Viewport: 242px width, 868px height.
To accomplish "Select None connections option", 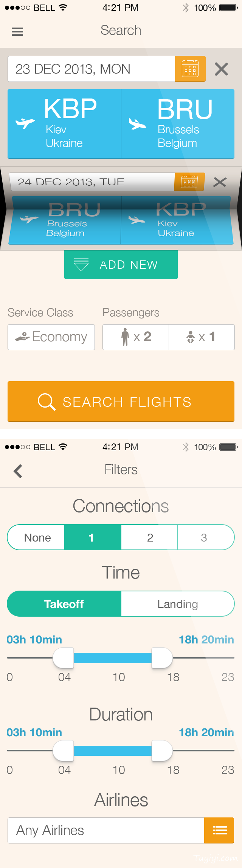I will point(36,537).
